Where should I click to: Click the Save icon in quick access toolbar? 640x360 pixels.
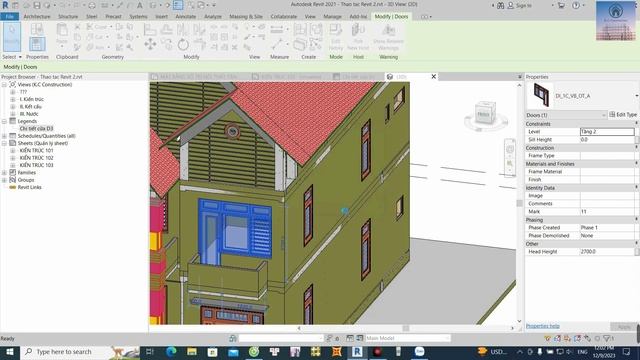pyautogui.click(x=37, y=5)
